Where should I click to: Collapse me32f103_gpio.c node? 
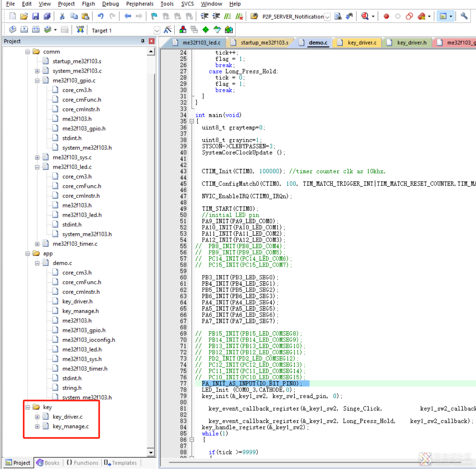(x=37, y=80)
